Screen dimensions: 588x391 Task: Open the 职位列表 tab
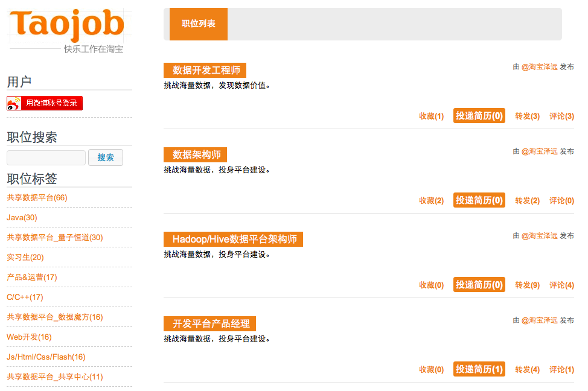[199, 24]
